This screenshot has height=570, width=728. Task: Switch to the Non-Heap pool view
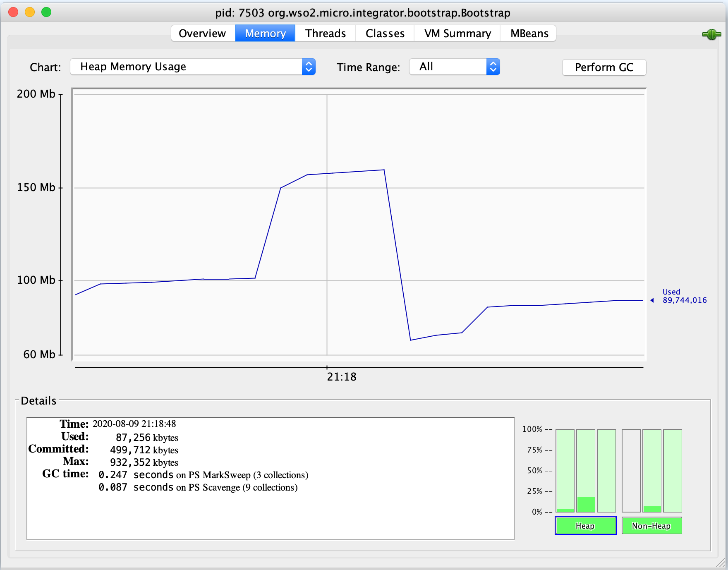pyautogui.click(x=652, y=525)
